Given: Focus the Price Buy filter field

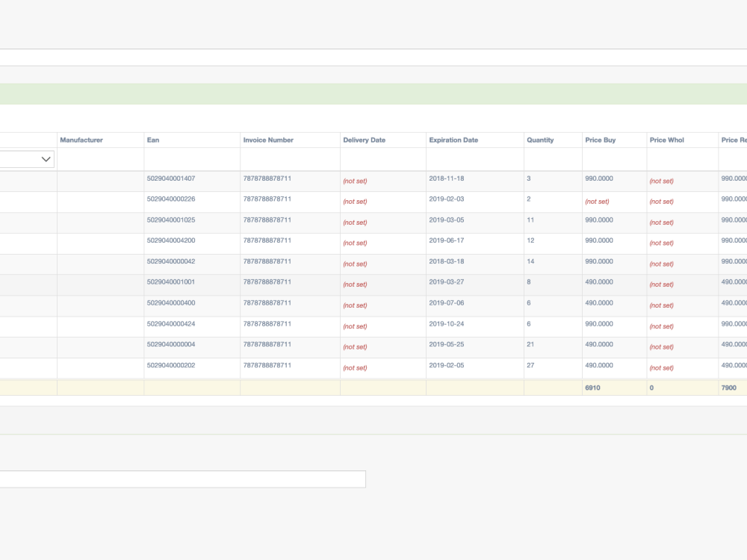Looking at the screenshot, I should pos(615,159).
